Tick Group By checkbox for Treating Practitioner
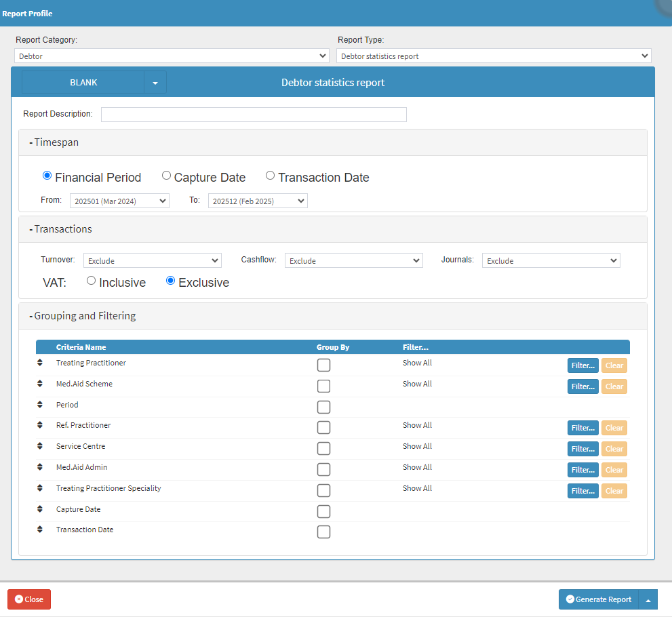This screenshot has width=672, height=617. tap(323, 365)
